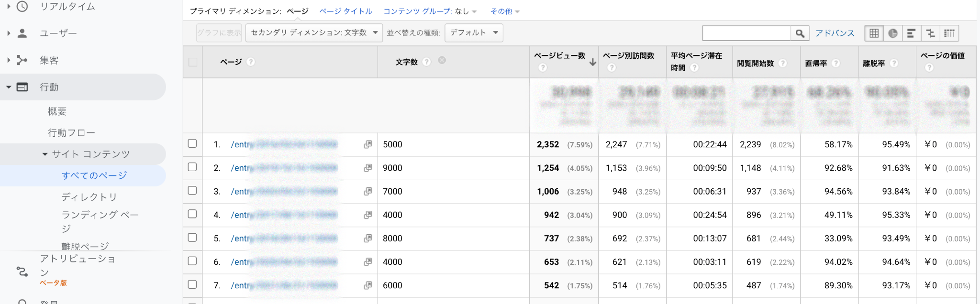This screenshot has width=980, height=304.
Task: Tick the checkbox for row 4
Action: click(x=192, y=214)
